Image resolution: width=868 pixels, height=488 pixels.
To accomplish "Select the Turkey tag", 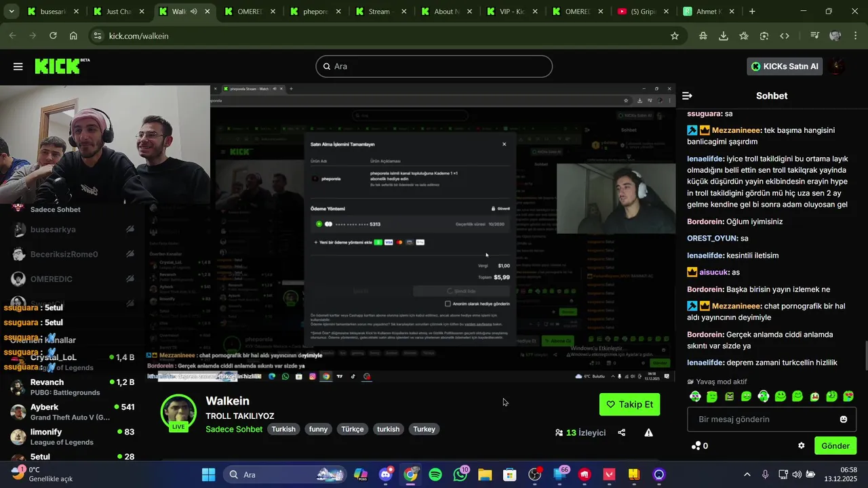I will pyautogui.click(x=425, y=429).
